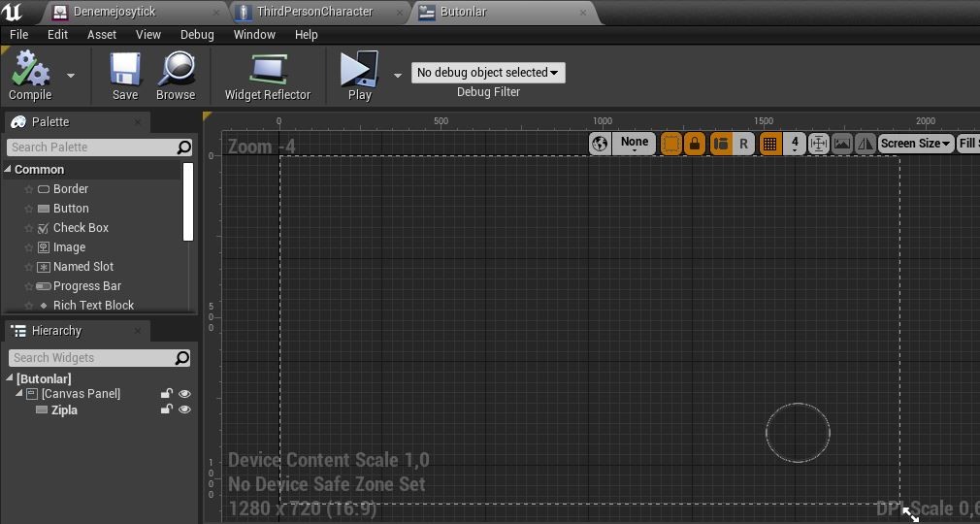Close the ThirdPersonCharacter tab
Image resolution: width=980 pixels, height=524 pixels.
click(400, 12)
